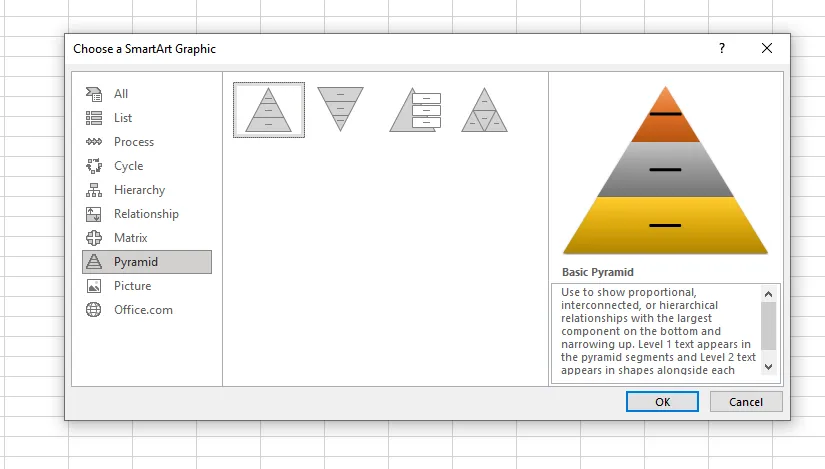
Task: Open the All category
Action: 121,94
